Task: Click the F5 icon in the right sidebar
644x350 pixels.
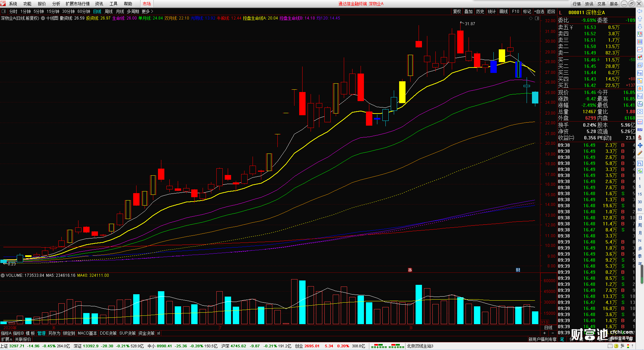Action: point(640,163)
